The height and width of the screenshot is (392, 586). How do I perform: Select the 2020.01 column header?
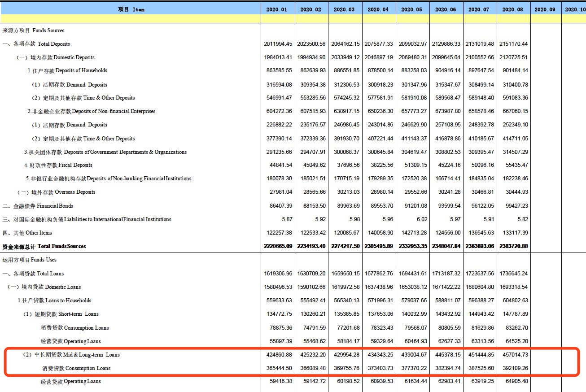pos(278,9)
